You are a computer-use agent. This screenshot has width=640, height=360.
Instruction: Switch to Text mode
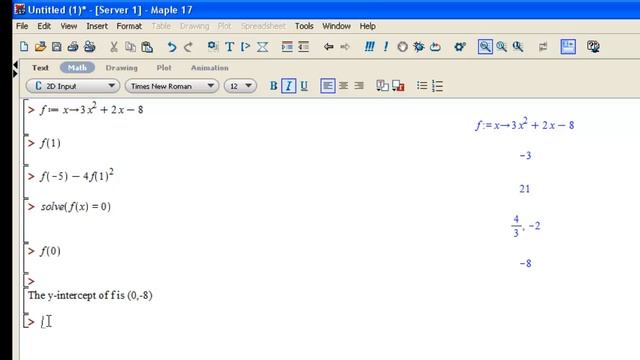40,68
